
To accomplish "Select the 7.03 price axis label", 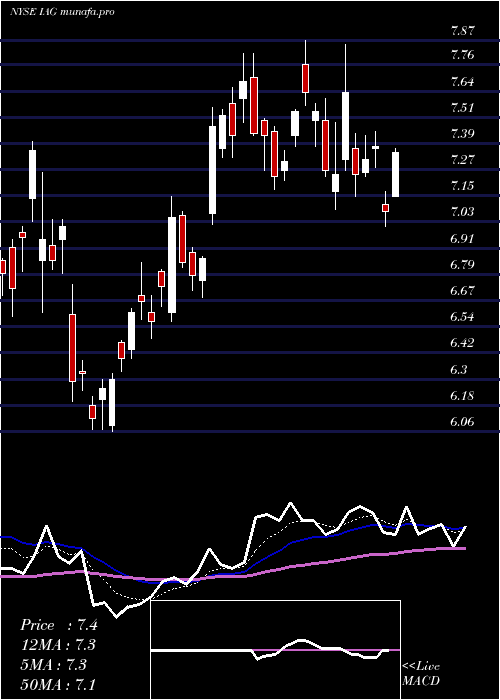I will (x=462, y=212).
